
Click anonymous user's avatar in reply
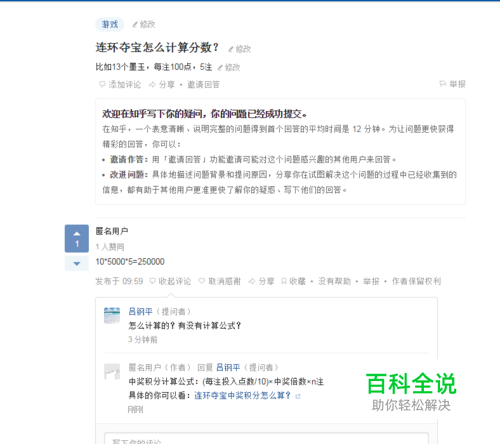coord(112,371)
